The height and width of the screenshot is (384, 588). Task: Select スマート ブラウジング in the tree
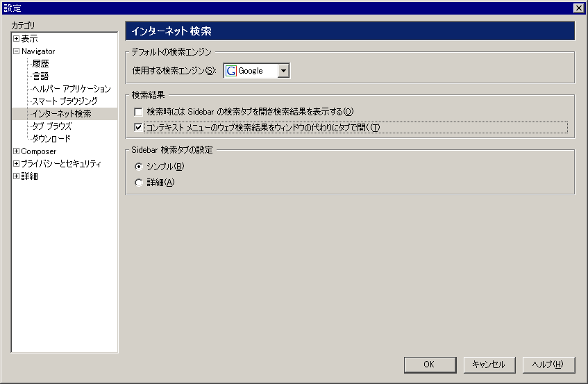tap(65, 101)
